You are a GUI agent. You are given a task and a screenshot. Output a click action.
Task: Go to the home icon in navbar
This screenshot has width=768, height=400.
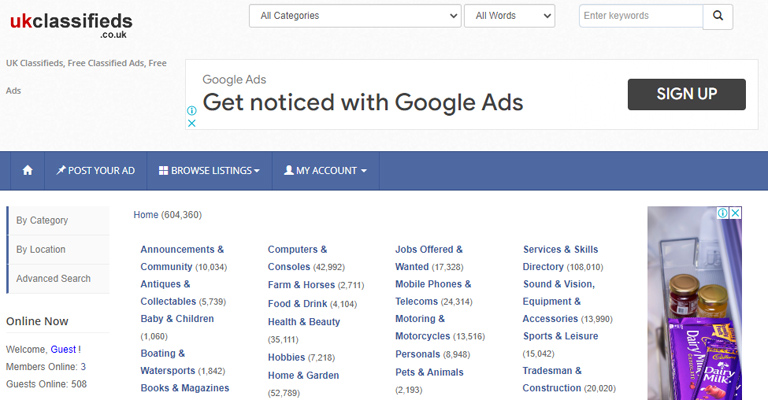[x=27, y=171]
